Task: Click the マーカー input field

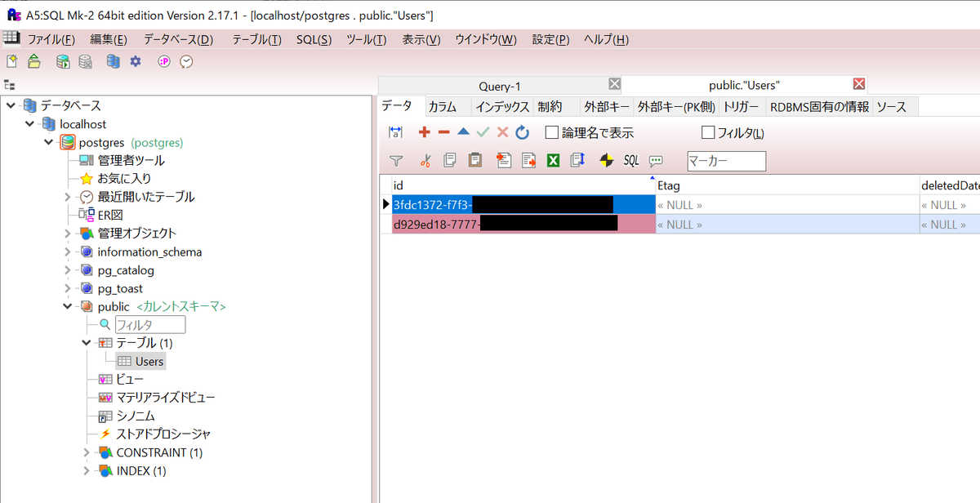Action: (x=727, y=161)
